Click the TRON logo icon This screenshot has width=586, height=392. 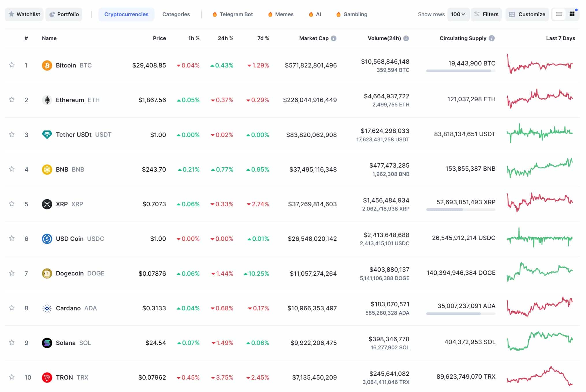[x=47, y=378]
